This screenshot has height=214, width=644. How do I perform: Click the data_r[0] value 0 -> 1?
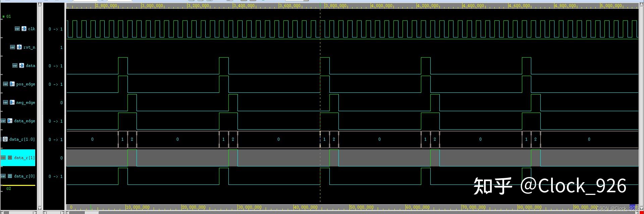56,176
